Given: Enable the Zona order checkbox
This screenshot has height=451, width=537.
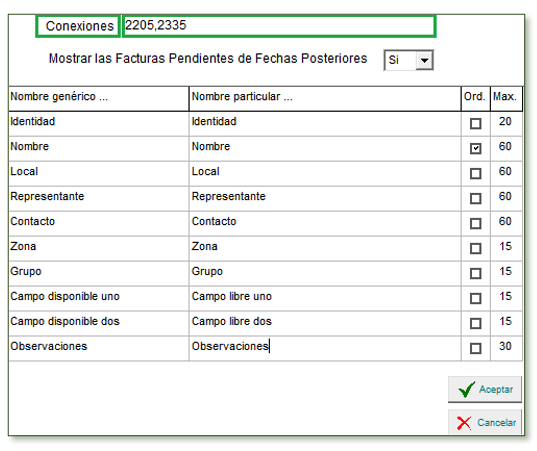Looking at the screenshot, I should click(x=475, y=248).
